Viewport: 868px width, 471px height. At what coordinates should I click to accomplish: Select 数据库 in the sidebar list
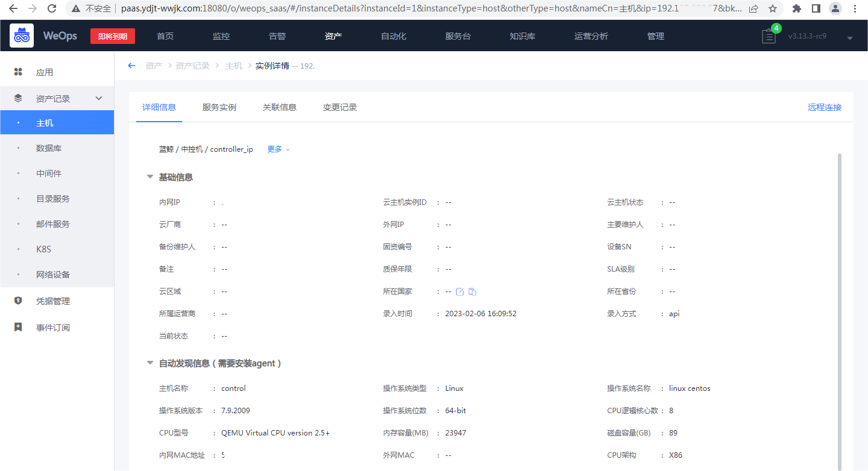49,148
